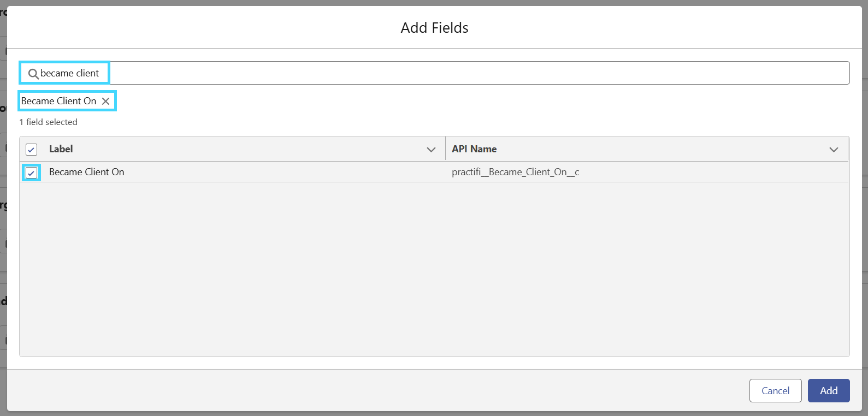The height and width of the screenshot is (416, 868).
Task: Open the Label column chevron menu
Action: [431, 150]
